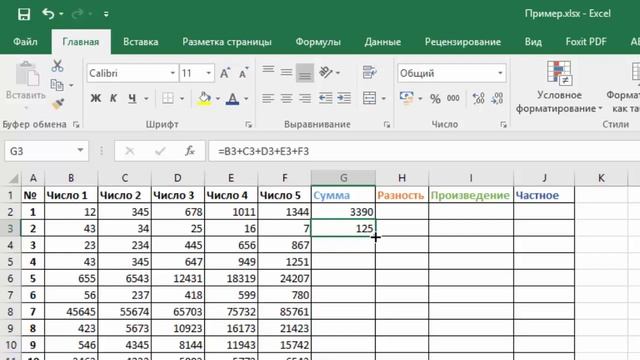This screenshot has width=640, height=360.
Task: Switch to the Разметка страницы tab
Action: pos(227,42)
